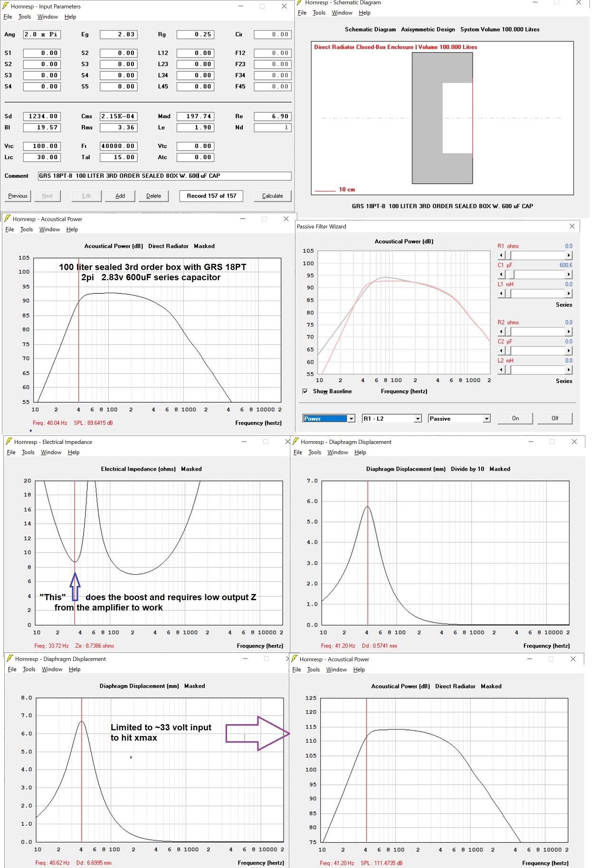This screenshot has height=868, width=608.
Task: Click the L2 mH slider left arrow
Action: (501, 369)
